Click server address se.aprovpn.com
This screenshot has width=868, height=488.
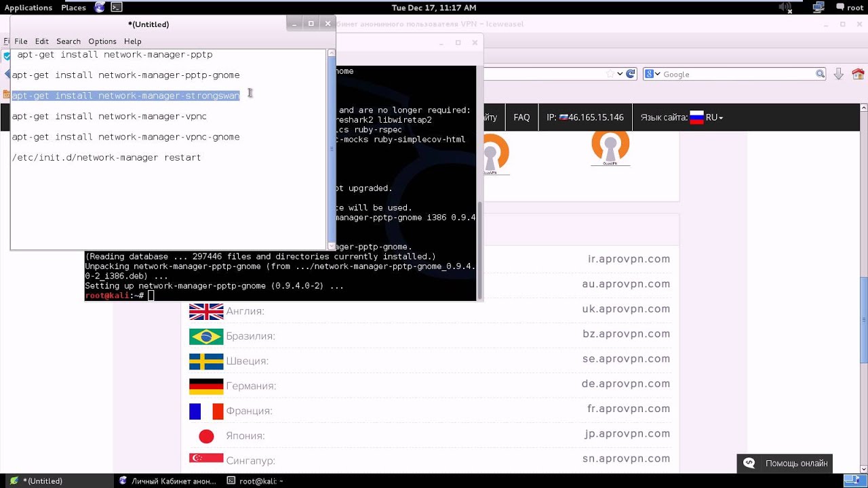click(x=627, y=359)
